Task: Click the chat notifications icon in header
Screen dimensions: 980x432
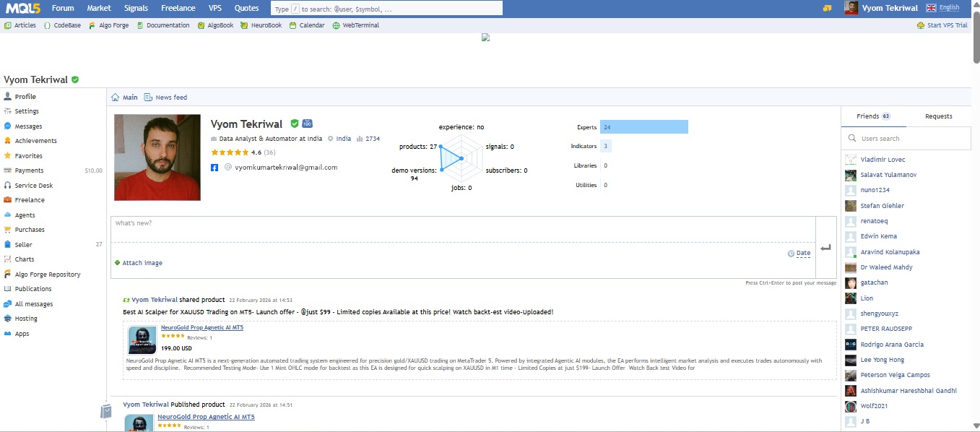Action: click(x=827, y=8)
